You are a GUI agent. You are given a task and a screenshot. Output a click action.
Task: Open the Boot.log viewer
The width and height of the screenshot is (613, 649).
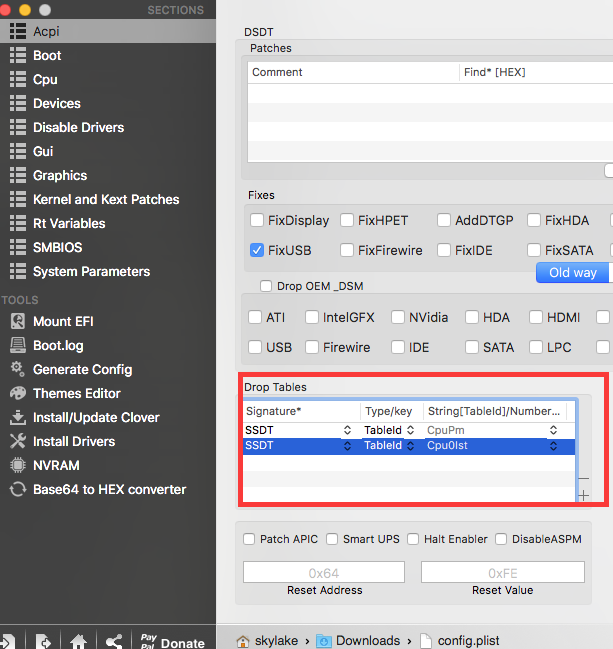58,345
